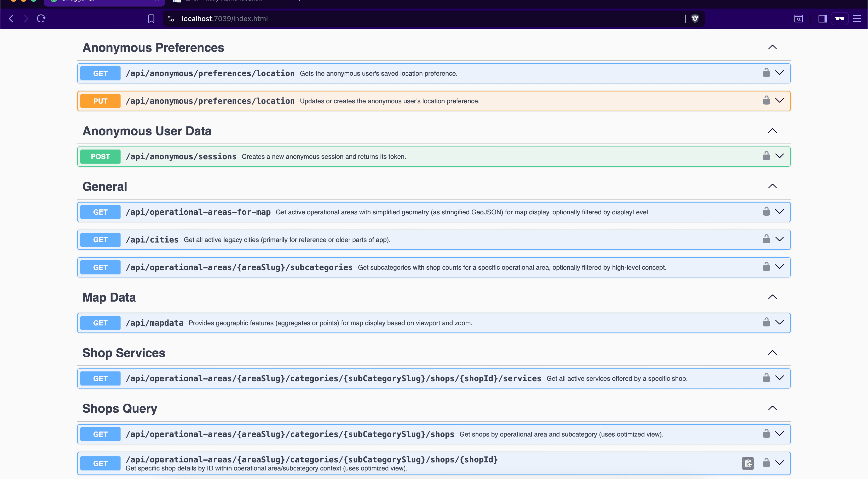868x479 pixels.
Task: Open the /api/operational-areas-for-map path link
Action: pyautogui.click(x=198, y=212)
